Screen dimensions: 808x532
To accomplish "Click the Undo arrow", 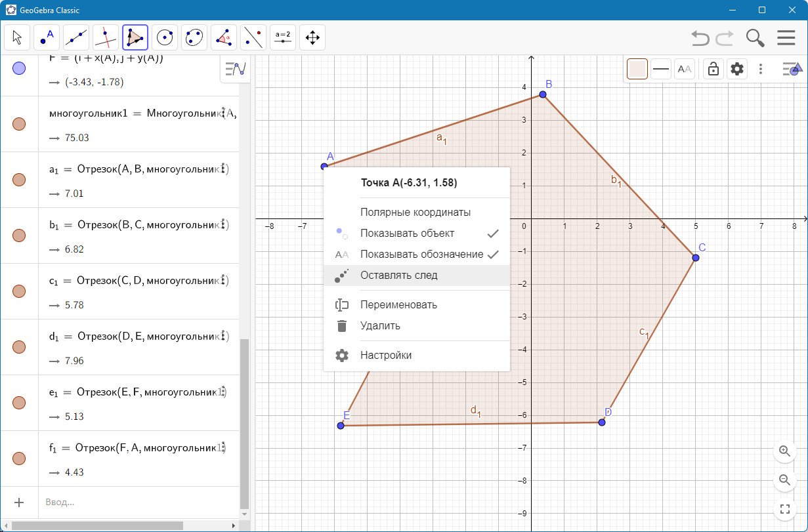I will pos(700,38).
